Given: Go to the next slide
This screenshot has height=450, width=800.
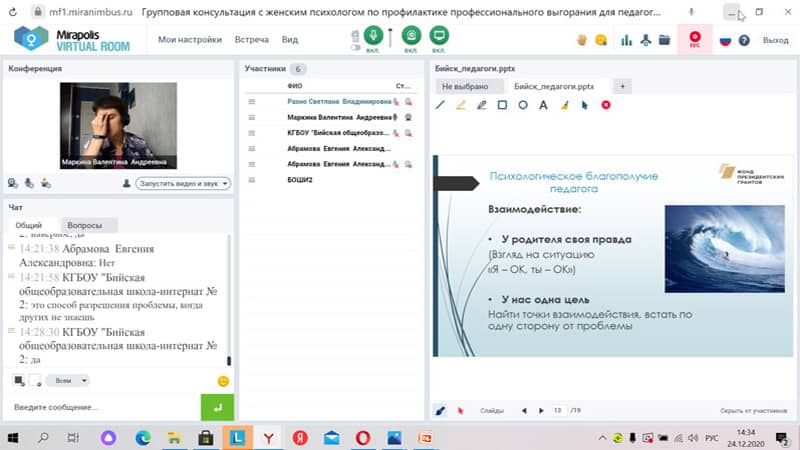Looking at the screenshot, I should coord(541,410).
